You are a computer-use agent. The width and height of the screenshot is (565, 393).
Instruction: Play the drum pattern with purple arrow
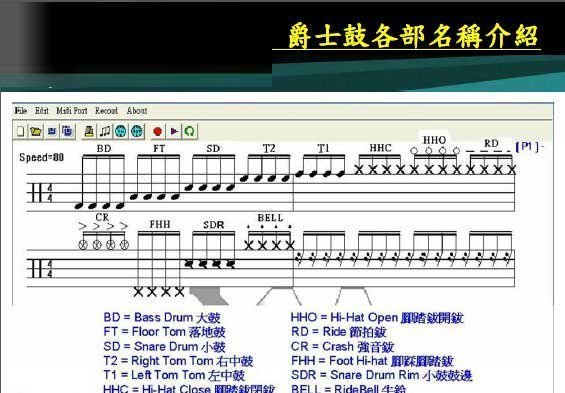(174, 131)
